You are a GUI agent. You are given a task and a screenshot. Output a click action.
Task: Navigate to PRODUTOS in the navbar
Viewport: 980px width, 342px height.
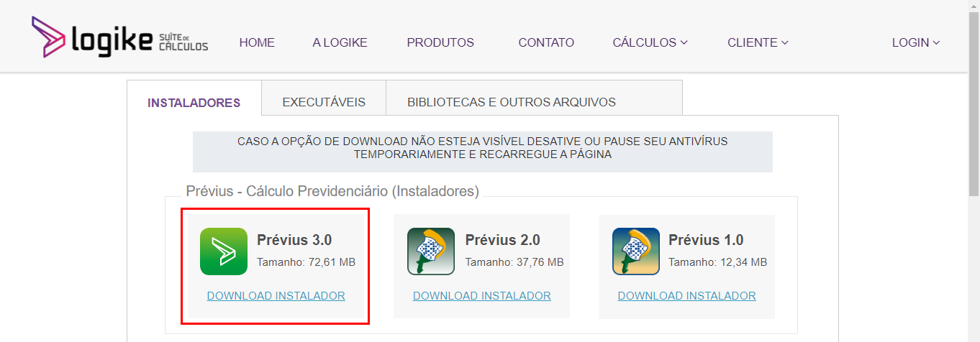click(440, 42)
